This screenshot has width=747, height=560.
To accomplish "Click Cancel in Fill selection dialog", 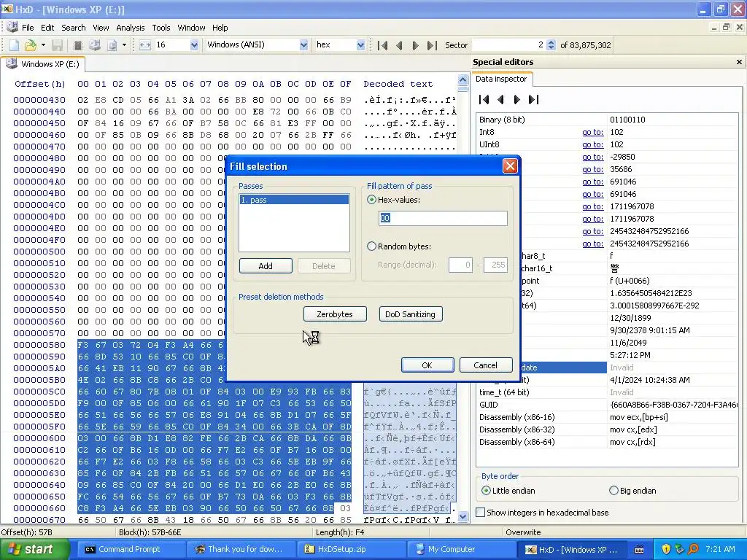I will point(485,365).
